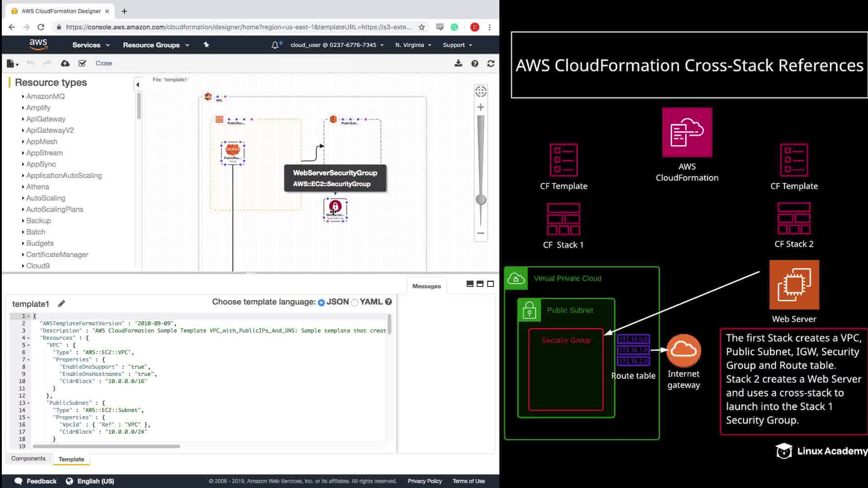The height and width of the screenshot is (488, 868).
Task: Click the validate template checkbox icon
Action: pos(82,63)
